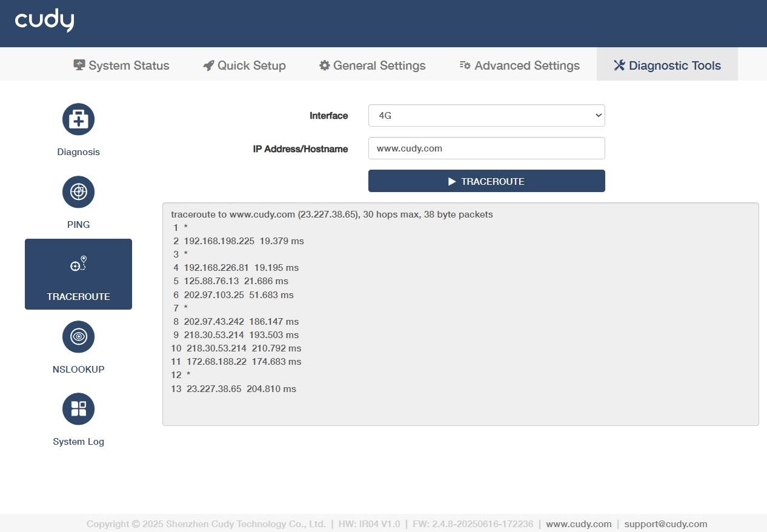This screenshot has width=767, height=532.
Task: Open Diagnosis medical kit icon
Action: click(78, 119)
